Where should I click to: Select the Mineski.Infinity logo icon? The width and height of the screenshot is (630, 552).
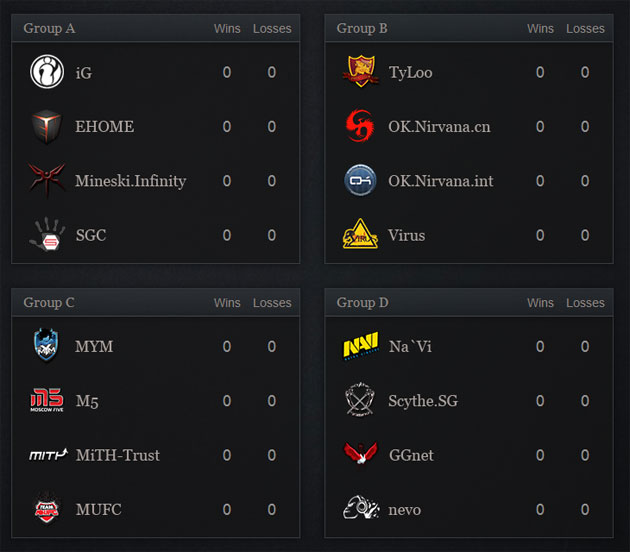[x=46, y=181]
